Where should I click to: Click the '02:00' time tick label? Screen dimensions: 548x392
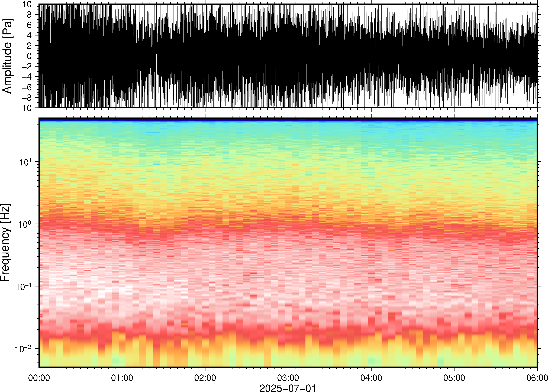(x=205, y=378)
